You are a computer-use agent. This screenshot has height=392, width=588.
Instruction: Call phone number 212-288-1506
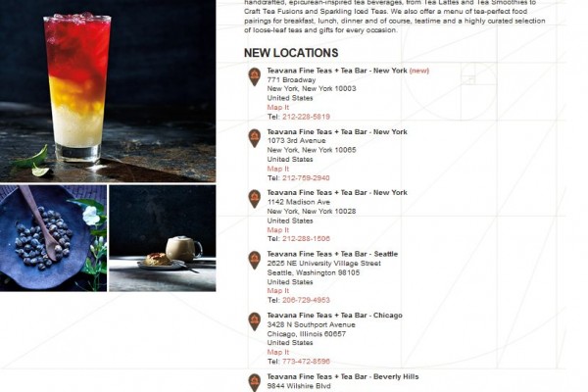[306, 238]
